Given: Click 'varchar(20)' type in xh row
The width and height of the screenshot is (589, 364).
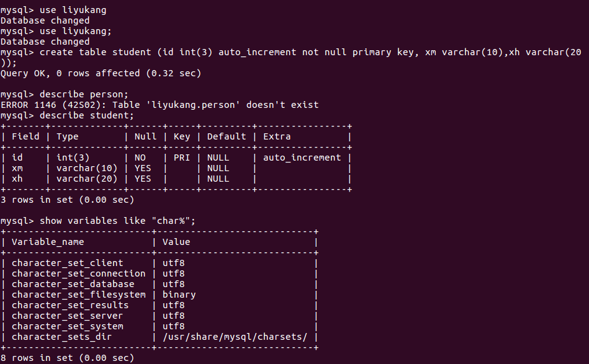Looking at the screenshot, I should point(88,179).
